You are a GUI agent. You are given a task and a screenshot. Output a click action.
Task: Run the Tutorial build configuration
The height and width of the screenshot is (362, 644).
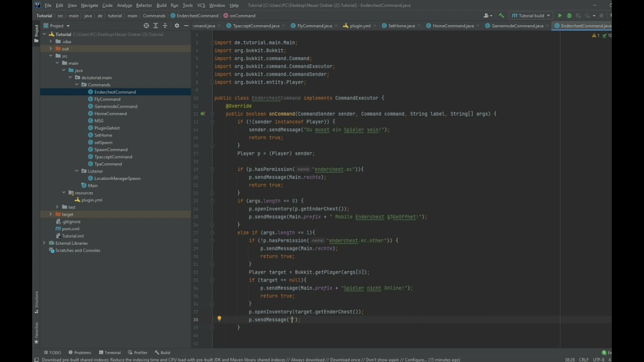560,16
